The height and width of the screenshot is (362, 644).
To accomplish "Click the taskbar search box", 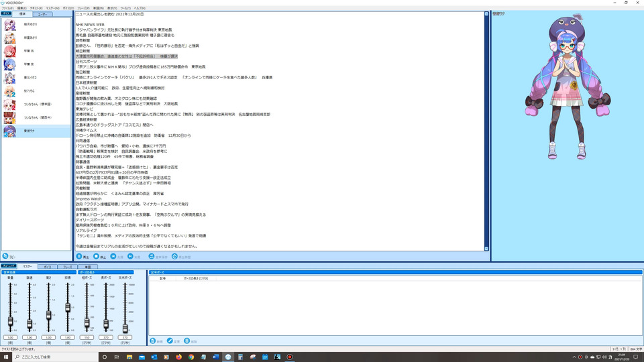I will [56, 357].
